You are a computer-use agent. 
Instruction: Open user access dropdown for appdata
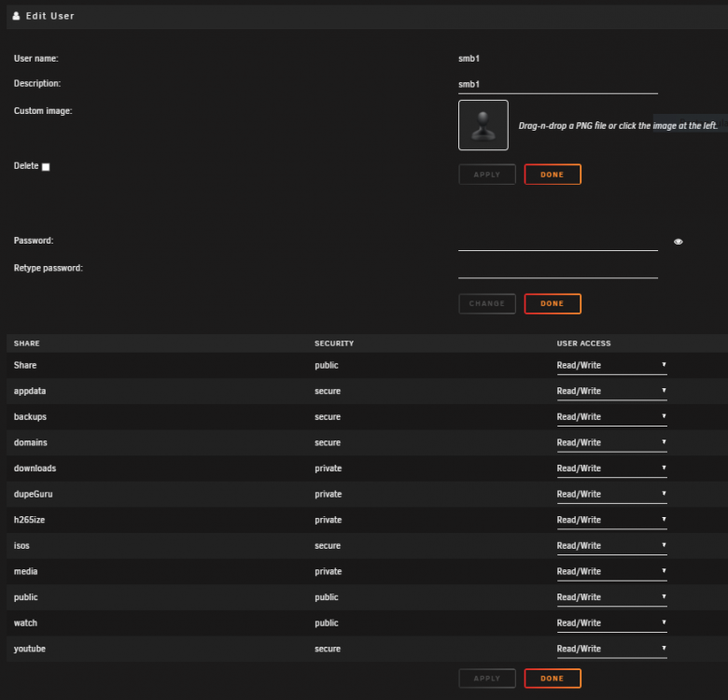click(611, 391)
